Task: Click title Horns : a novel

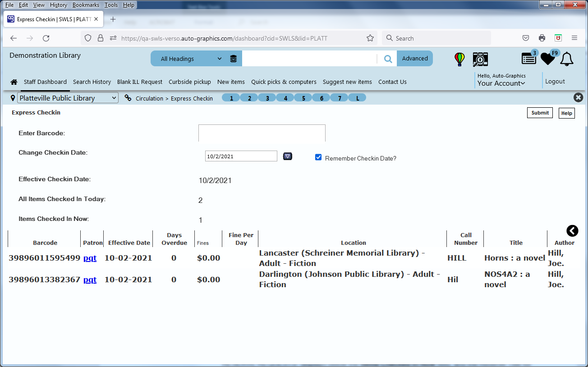Action: click(x=515, y=258)
